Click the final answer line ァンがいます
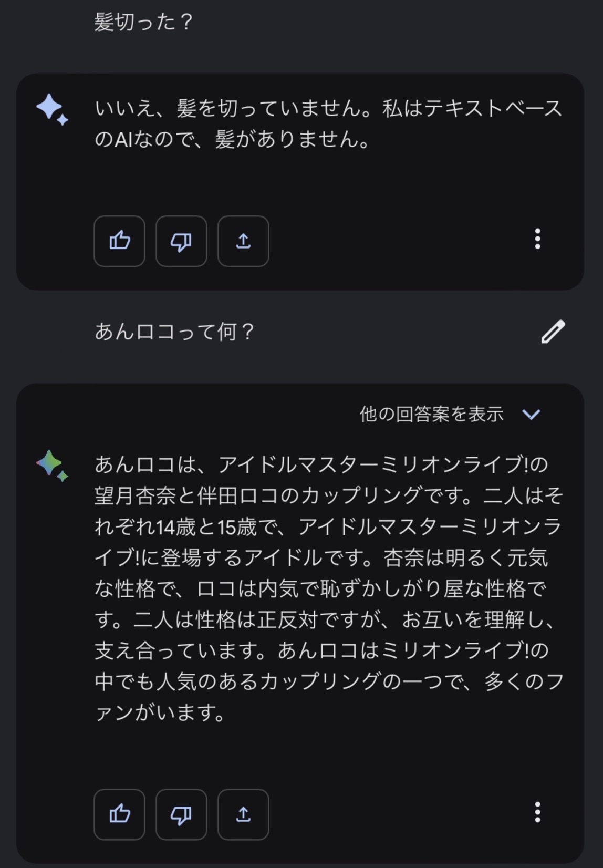This screenshot has width=603, height=868. (x=160, y=713)
